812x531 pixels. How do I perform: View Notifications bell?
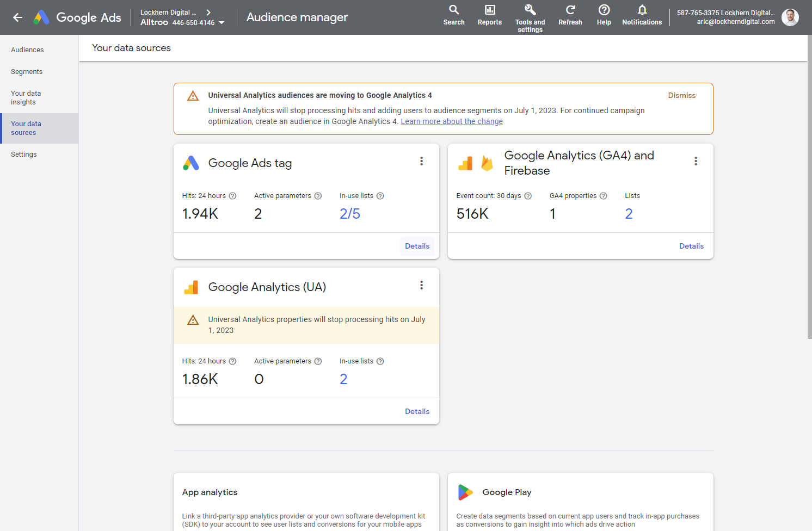tap(642, 15)
